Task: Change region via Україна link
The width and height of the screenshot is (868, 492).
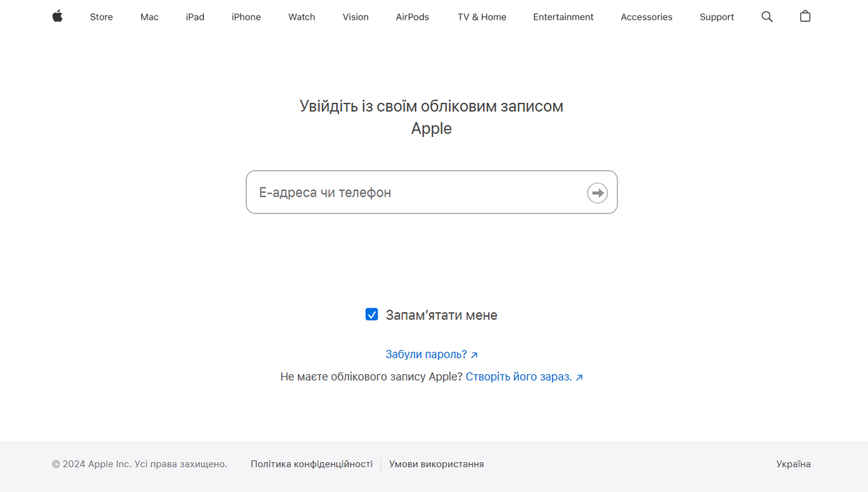Action: (x=794, y=464)
